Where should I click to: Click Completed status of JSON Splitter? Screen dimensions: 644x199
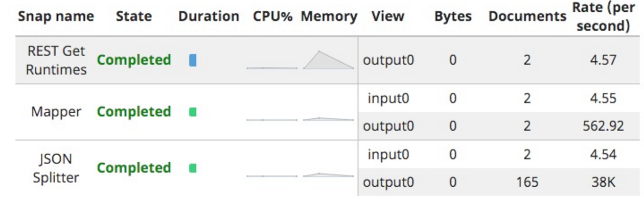tap(134, 168)
